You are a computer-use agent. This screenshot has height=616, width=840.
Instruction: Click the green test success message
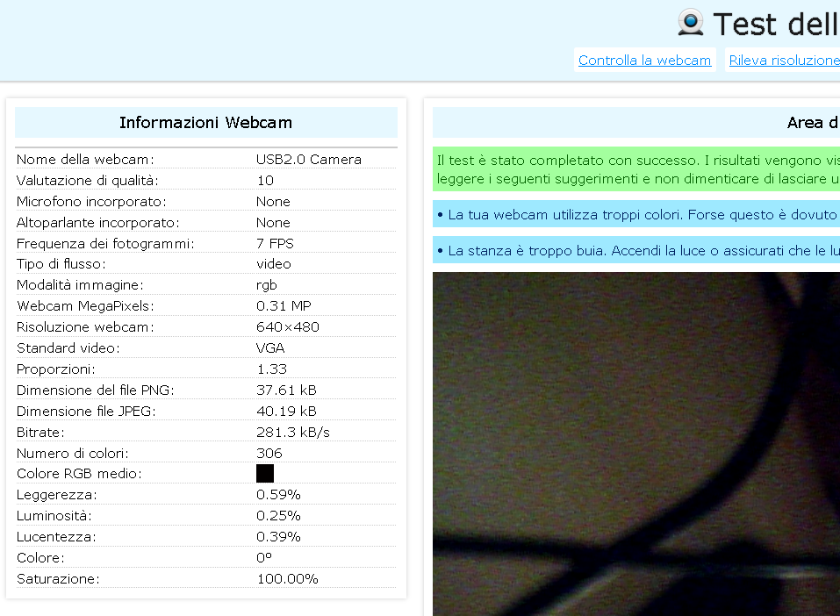pos(636,169)
